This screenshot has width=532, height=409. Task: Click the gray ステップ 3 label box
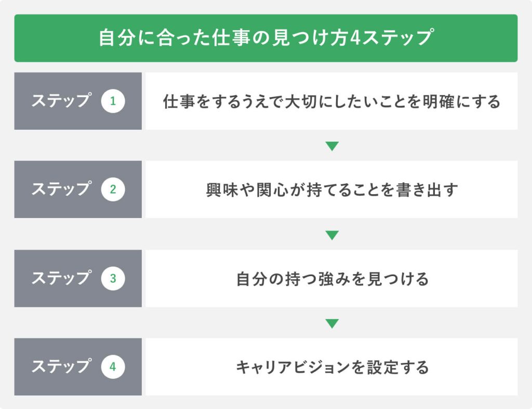point(78,279)
